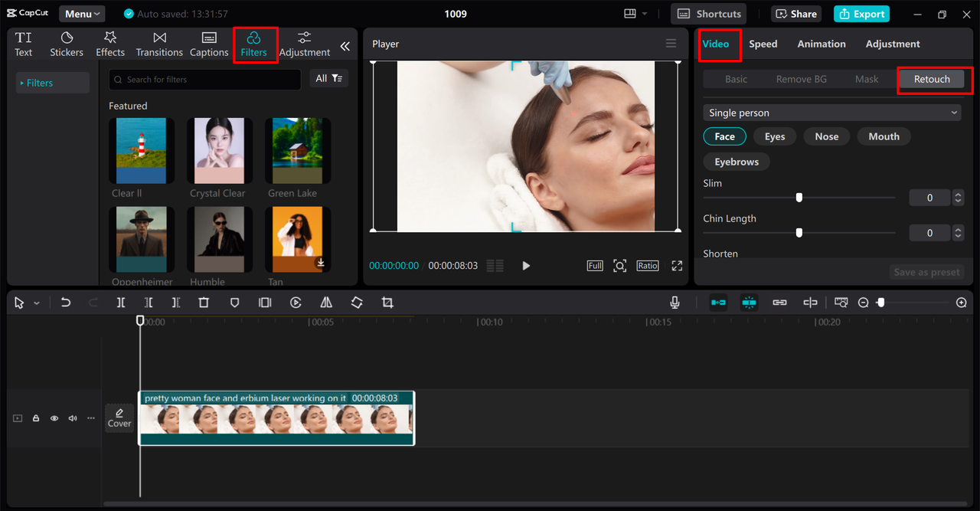The height and width of the screenshot is (511, 980).
Task: Select the Eyes retouch category
Action: point(775,136)
